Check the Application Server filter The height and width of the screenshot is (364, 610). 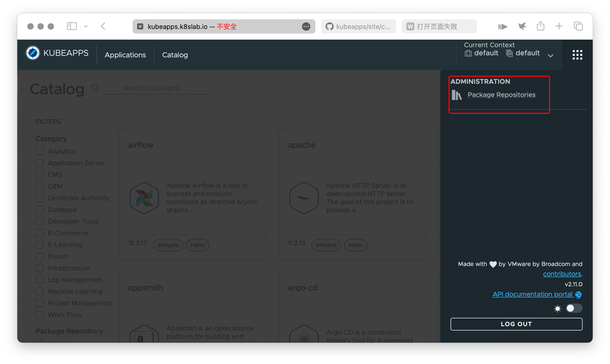40,163
